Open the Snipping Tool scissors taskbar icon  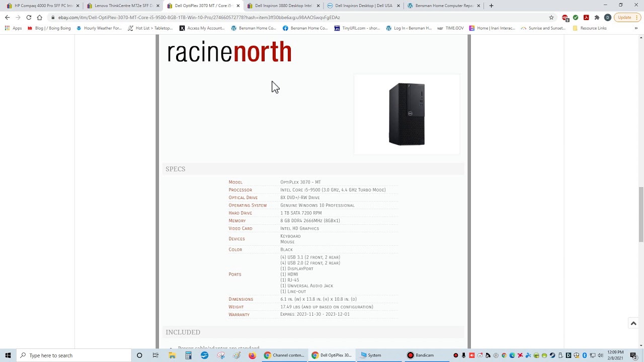coord(220,355)
